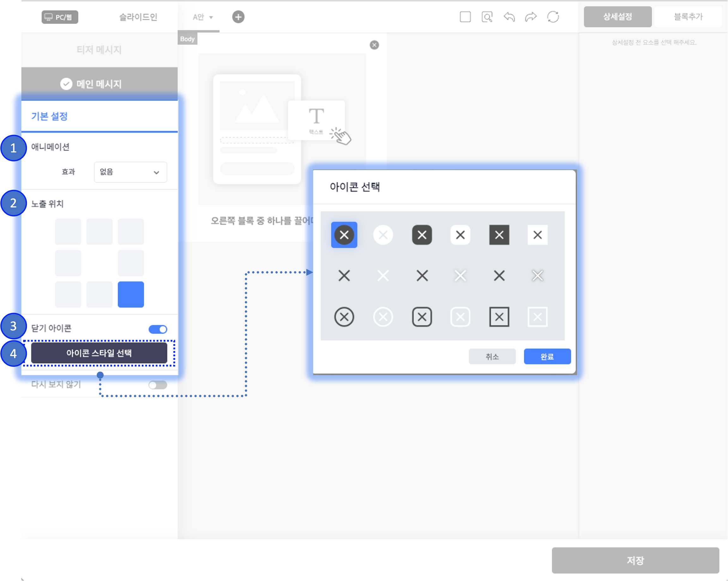Click the redo arrow icon

[x=531, y=16]
